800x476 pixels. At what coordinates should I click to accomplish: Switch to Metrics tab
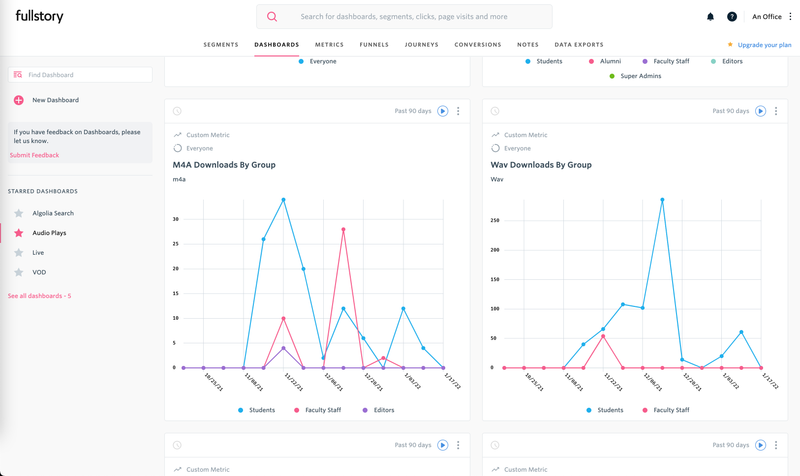click(x=329, y=45)
